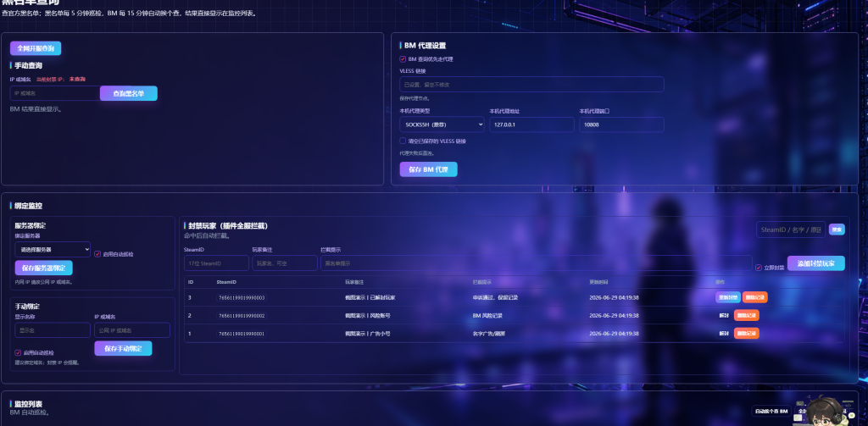Click the 搜索 button beside search box
This screenshot has height=426, width=868.
click(x=837, y=229)
